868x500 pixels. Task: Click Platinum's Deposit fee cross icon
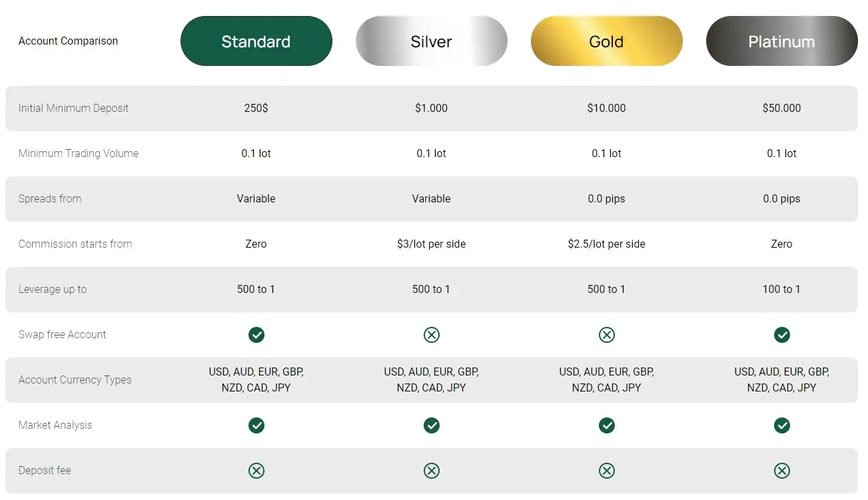pos(782,471)
